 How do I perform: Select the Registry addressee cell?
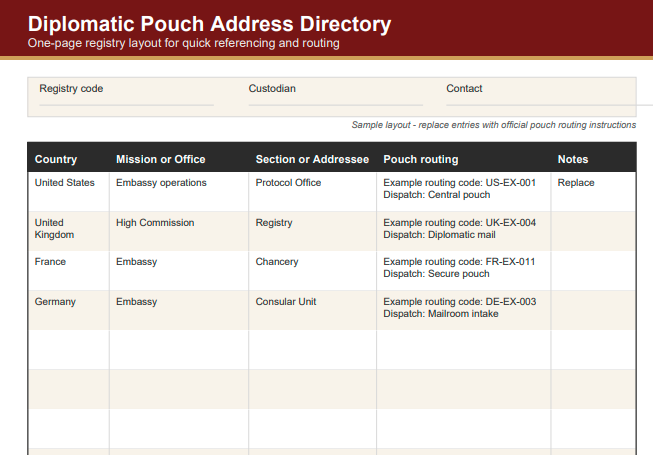312,231
